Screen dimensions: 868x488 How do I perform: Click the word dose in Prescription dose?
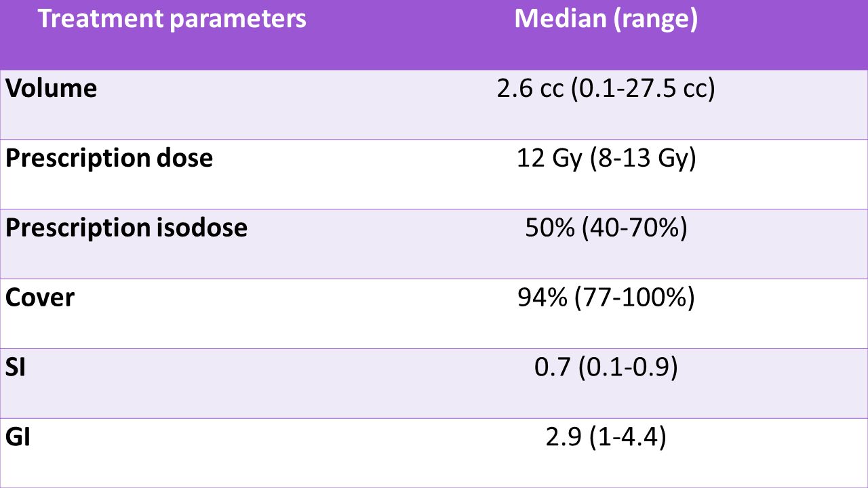coord(185,157)
